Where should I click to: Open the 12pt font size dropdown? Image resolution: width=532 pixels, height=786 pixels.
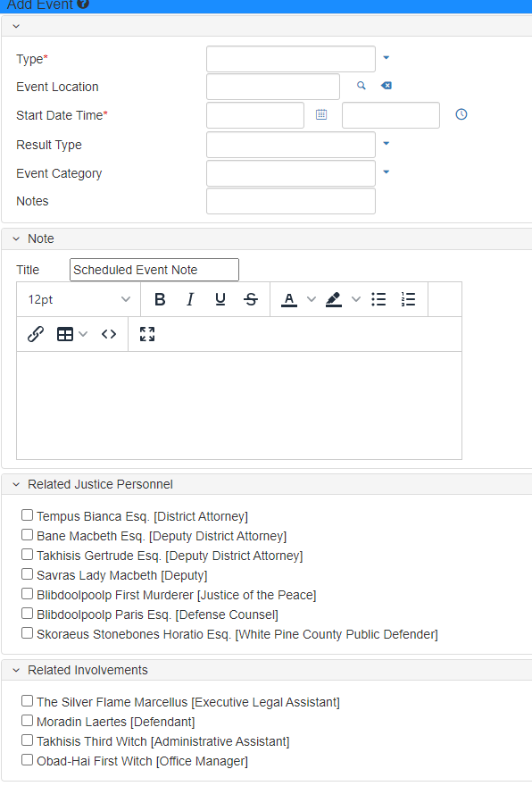point(79,299)
